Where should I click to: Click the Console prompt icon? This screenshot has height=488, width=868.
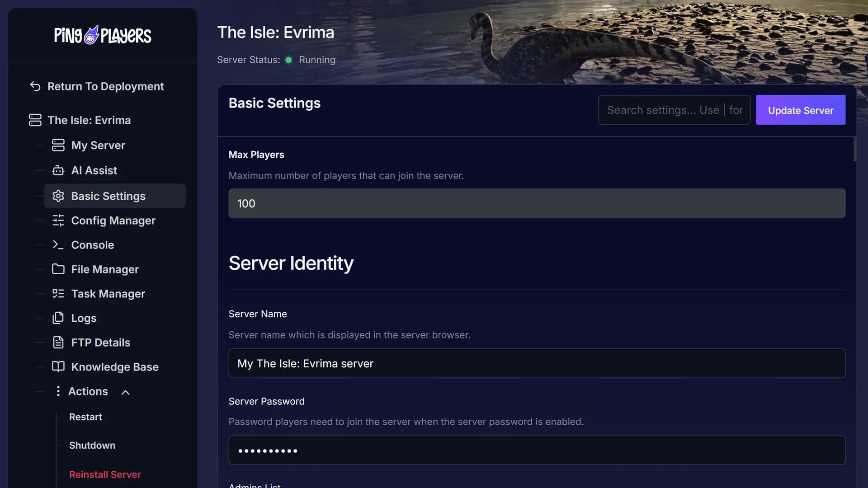click(x=58, y=245)
